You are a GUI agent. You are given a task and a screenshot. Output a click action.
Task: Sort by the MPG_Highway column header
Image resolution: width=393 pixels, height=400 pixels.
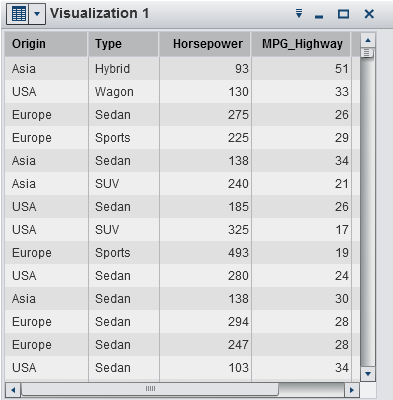(x=301, y=44)
